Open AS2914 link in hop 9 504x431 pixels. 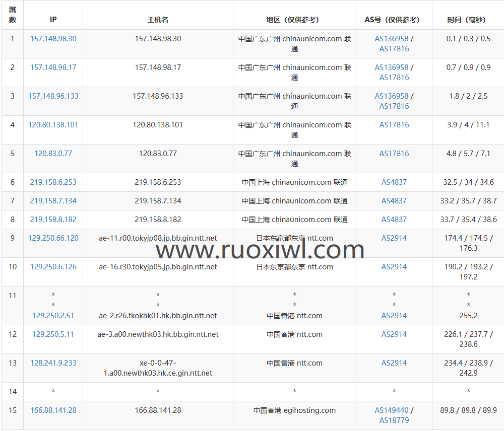(x=394, y=238)
